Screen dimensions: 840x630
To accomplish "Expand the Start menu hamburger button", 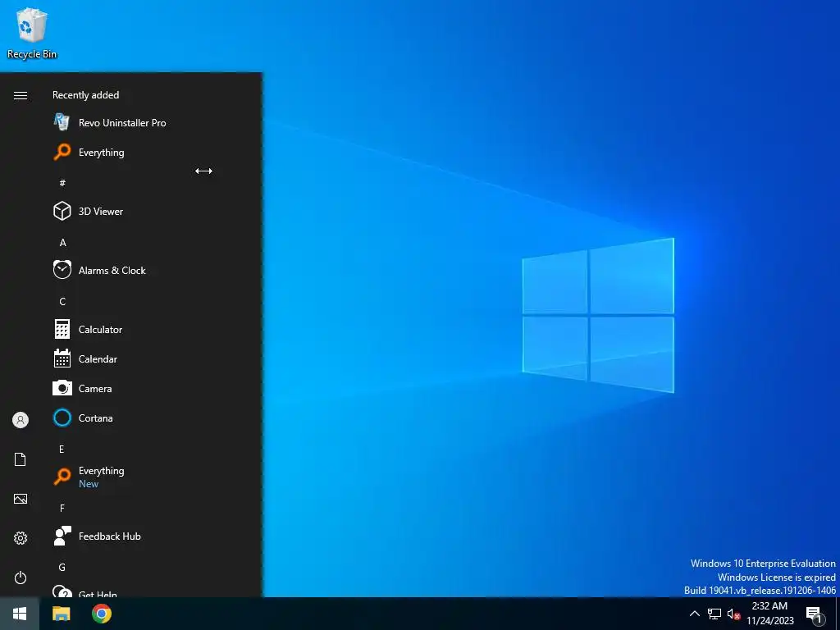I will [x=21, y=95].
